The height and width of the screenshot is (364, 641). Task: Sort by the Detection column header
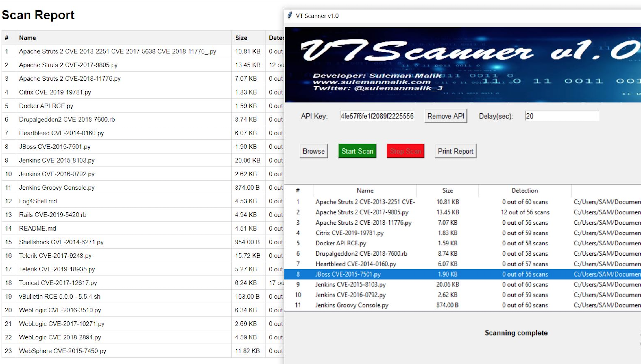tap(525, 191)
